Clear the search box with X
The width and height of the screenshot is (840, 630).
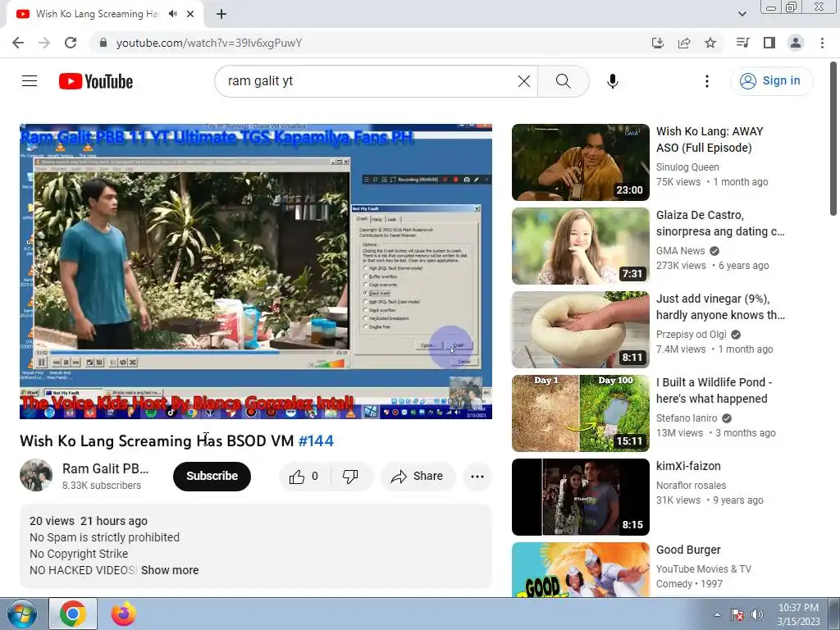524,81
